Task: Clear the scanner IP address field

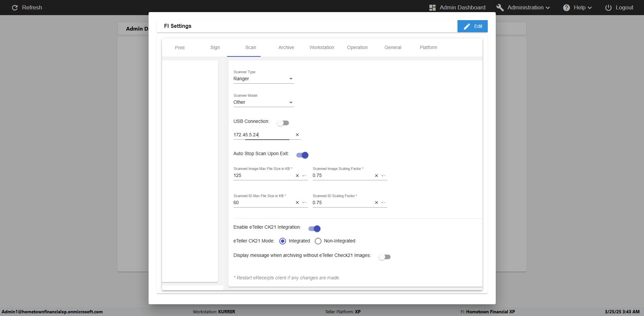Action: point(297,135)
